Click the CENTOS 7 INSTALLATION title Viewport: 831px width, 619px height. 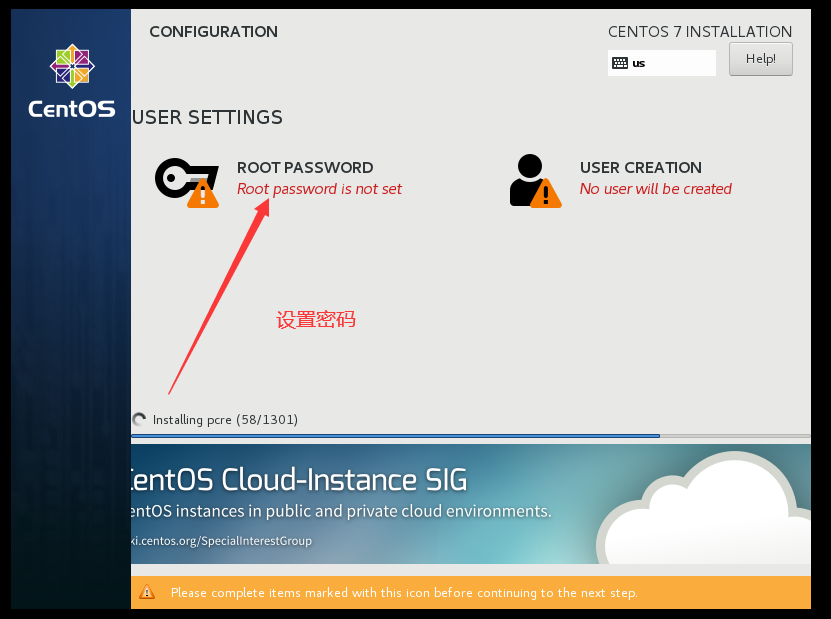point(700,32)
